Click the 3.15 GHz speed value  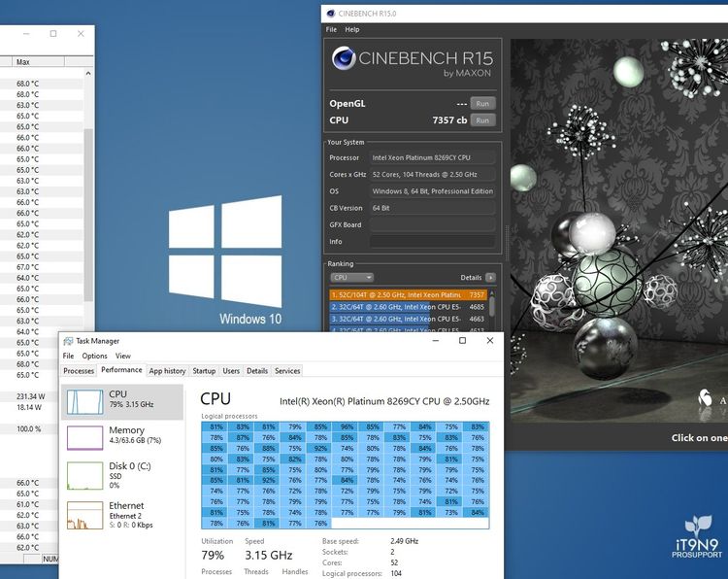coord(268,556)
